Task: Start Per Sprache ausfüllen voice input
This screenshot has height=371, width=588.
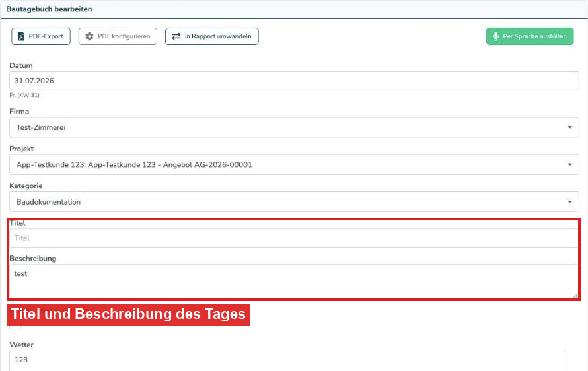Action: pyautogui.click(x=530, y=36)
